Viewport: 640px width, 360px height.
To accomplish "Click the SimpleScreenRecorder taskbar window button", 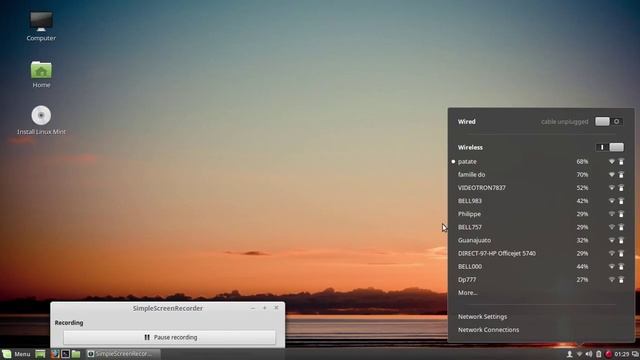I will pos(123,354).
